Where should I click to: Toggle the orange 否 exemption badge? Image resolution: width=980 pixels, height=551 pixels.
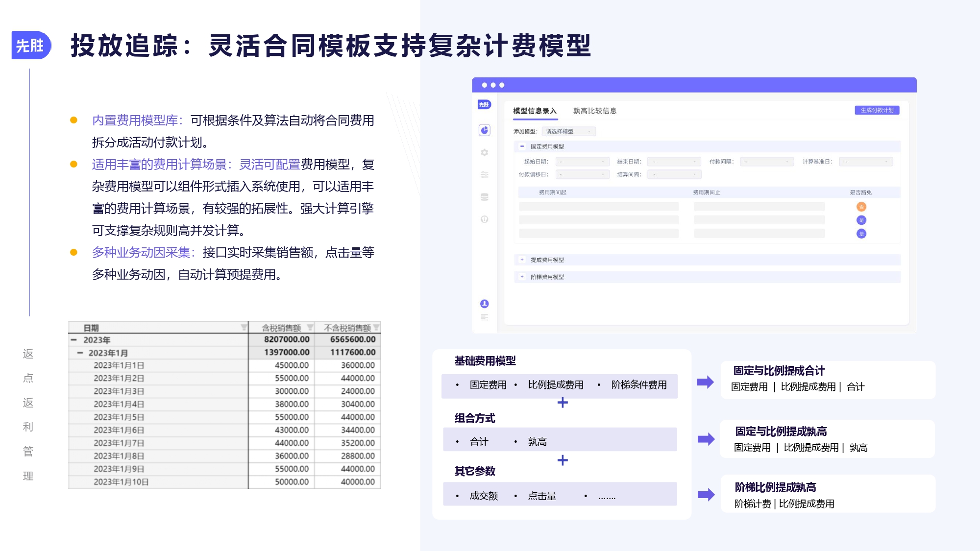pos(861,207)
